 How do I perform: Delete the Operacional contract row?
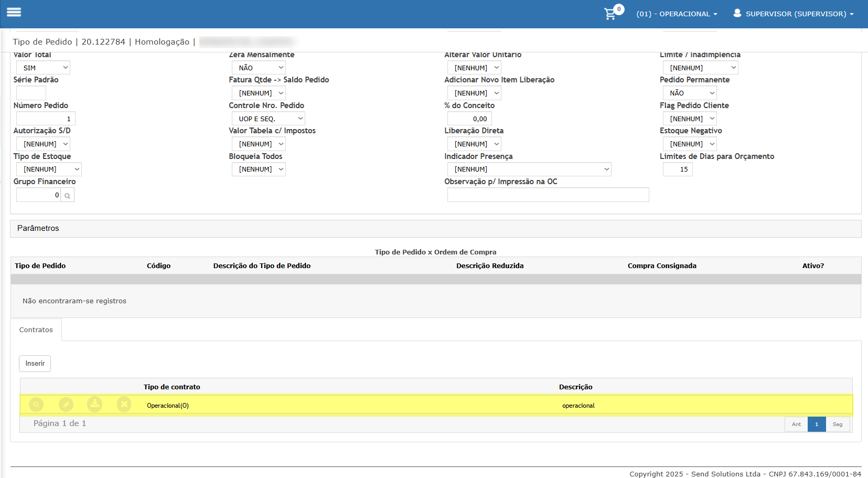coord(124,405)
